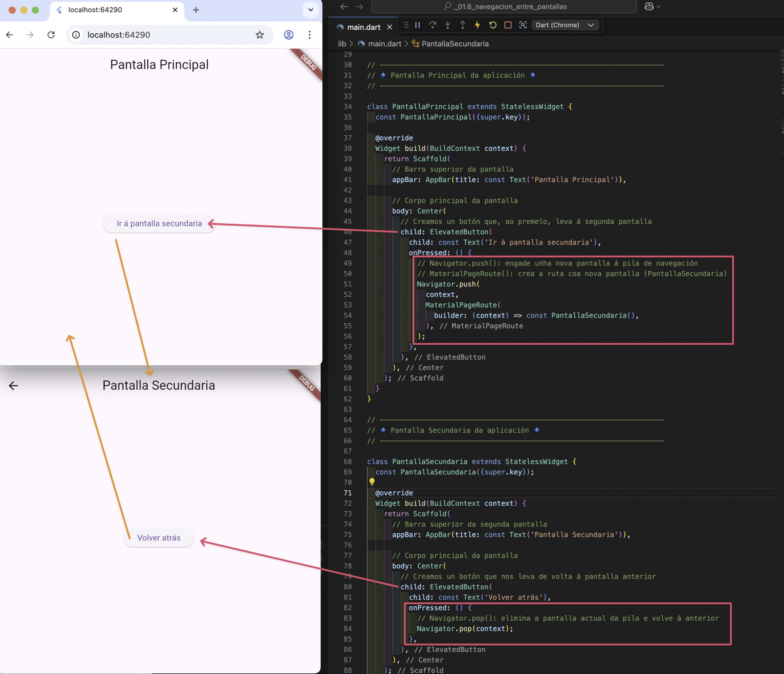This screenshot has height=674, width=784.
Task: Click the Pantalla Secundaria back arrow
Action: pyautogui.click(x=13, y=386)
